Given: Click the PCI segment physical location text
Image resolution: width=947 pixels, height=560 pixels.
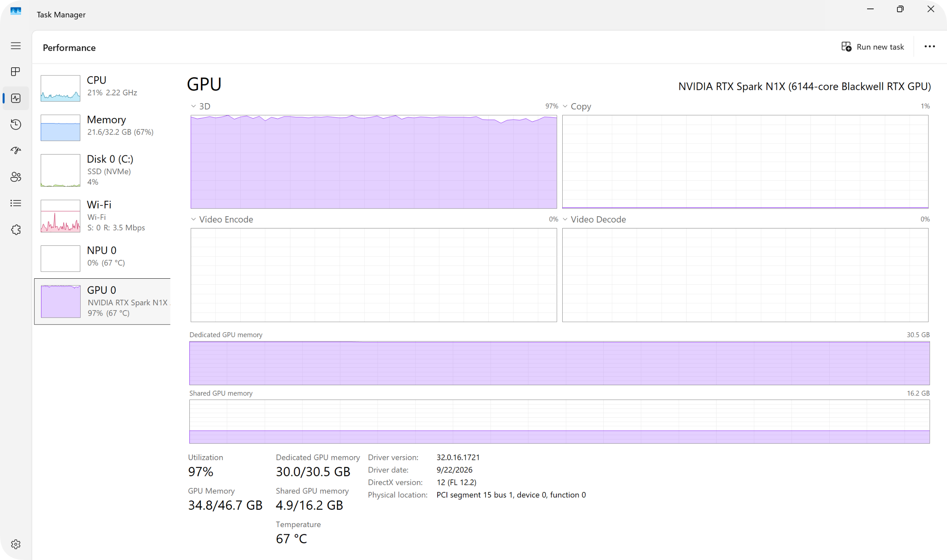Looking at the screenshot, I should coord(511,495).
